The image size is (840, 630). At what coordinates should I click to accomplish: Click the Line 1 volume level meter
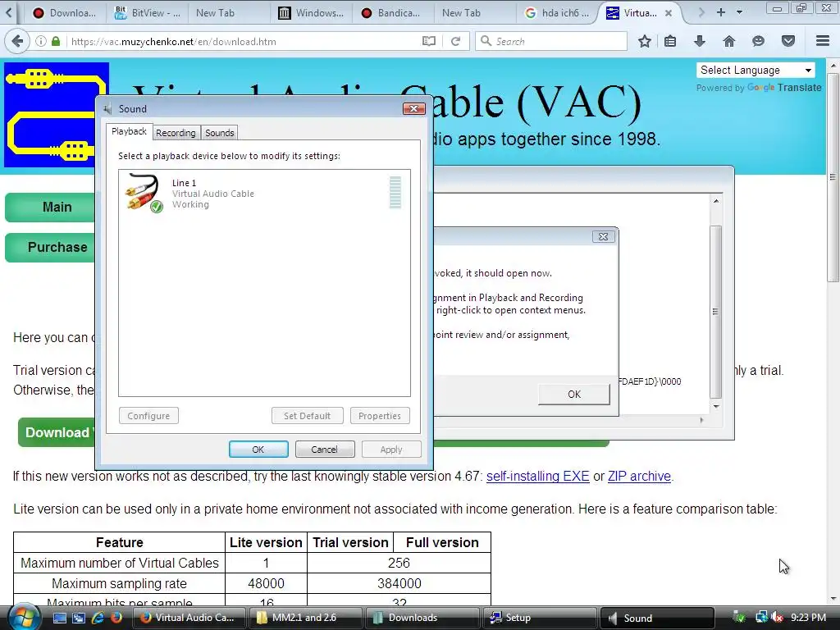[395, 192]
